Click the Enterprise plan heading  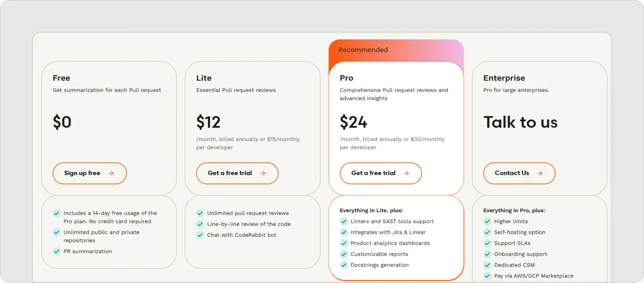point(504,78)
